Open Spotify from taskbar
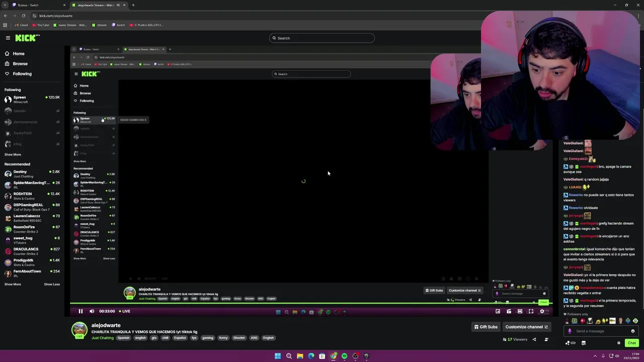The width and height of the screenshot is (644, 362). [x=344, y=356]
